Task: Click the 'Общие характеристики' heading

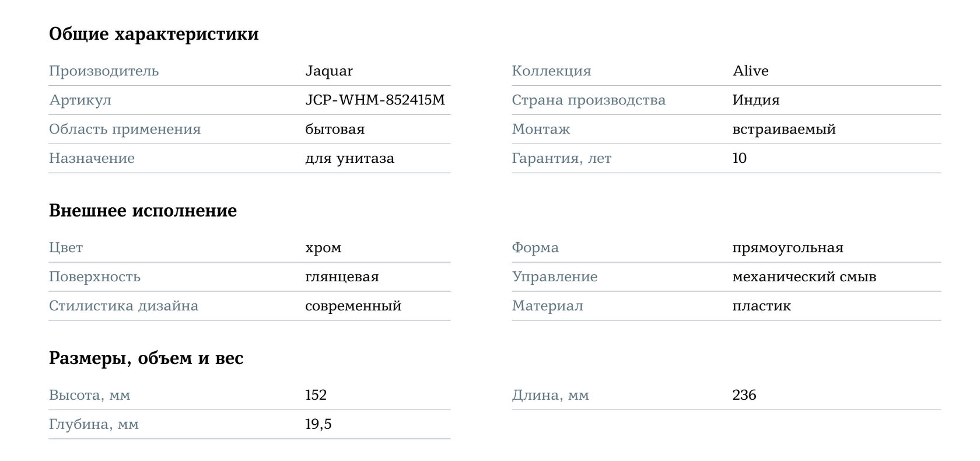Action: (153, 34)
